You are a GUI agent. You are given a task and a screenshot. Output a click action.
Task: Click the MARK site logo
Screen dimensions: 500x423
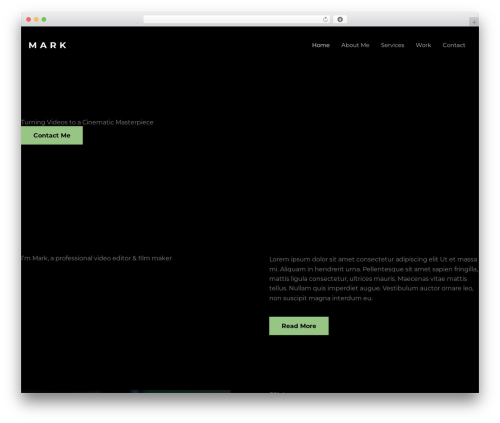point(47,45)
